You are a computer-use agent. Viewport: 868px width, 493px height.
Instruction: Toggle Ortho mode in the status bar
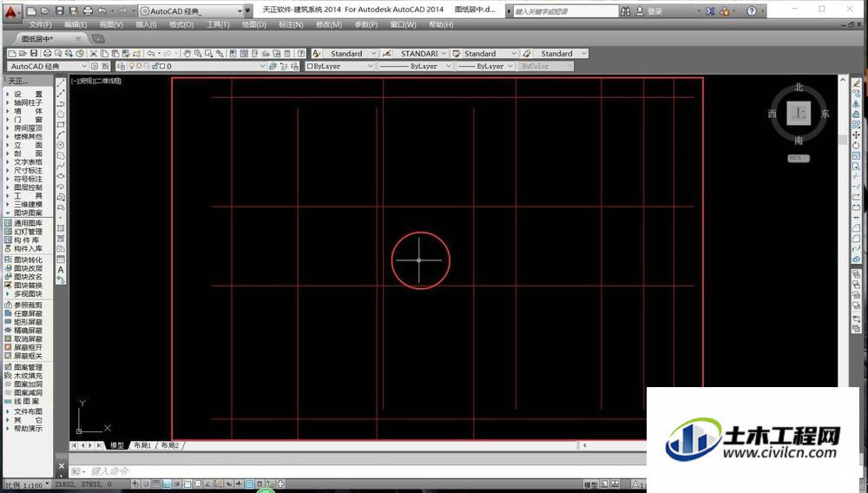(166, 484)
